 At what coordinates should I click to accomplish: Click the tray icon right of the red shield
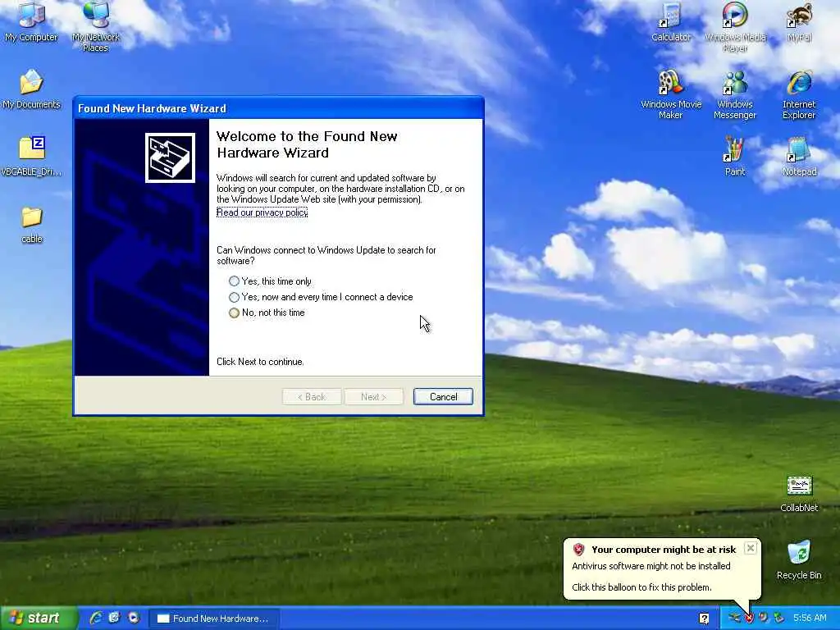tap(764, 619)
